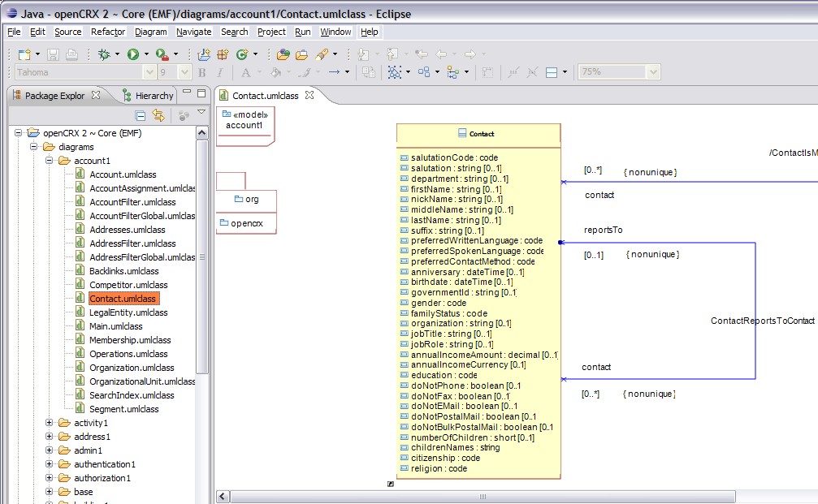This screenshot has height=504, width=818.
Task: Click the Package Explorer scroll up arrow
Action: click(x=202, y=133)
